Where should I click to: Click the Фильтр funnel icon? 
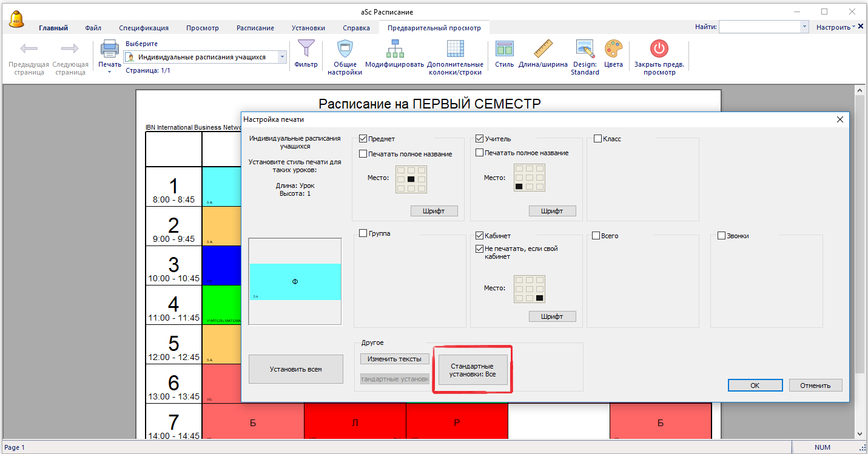(306, 50)
